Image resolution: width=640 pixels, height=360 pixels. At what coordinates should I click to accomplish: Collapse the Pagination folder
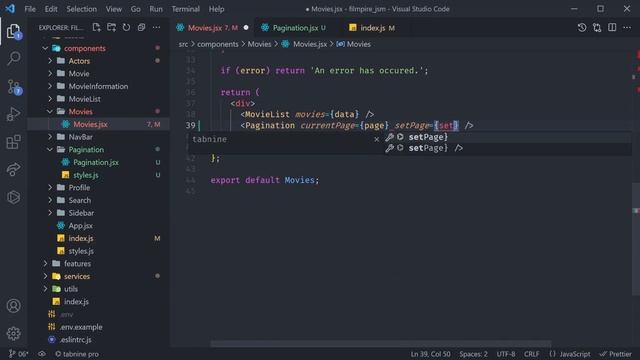click(50, 149)
